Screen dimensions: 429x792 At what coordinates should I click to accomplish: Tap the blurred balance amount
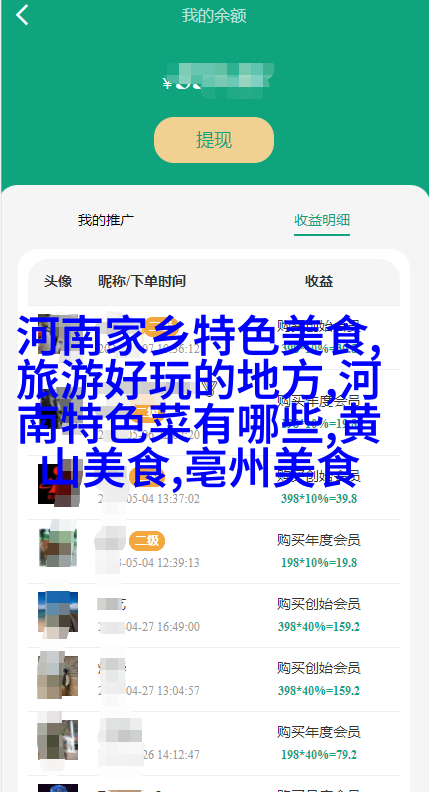coord(218,77)
